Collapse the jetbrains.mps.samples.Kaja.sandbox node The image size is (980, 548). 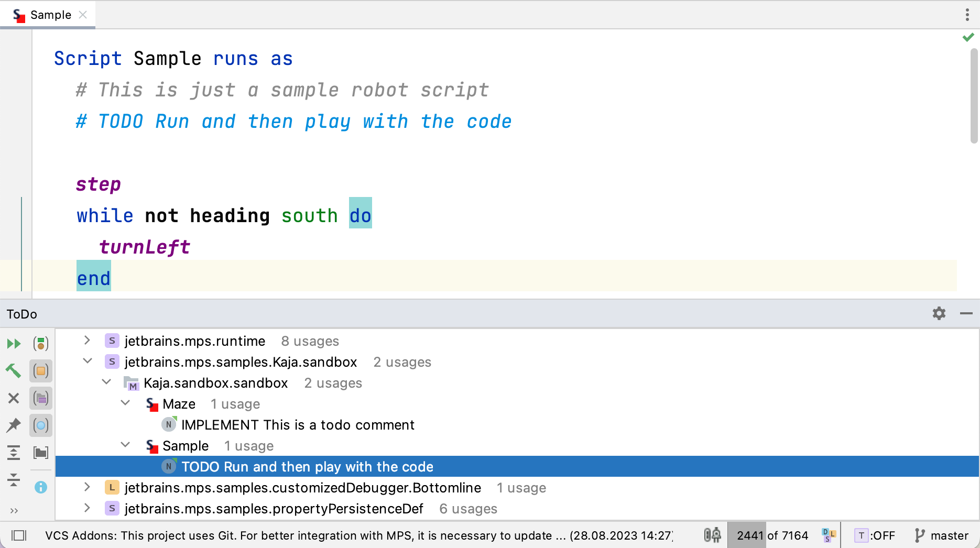(87, 361)
